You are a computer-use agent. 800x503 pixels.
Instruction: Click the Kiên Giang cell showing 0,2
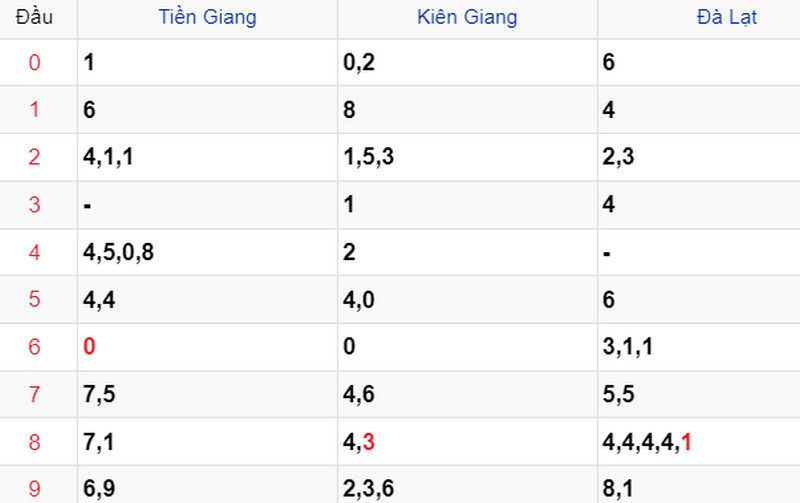point(467,63)
